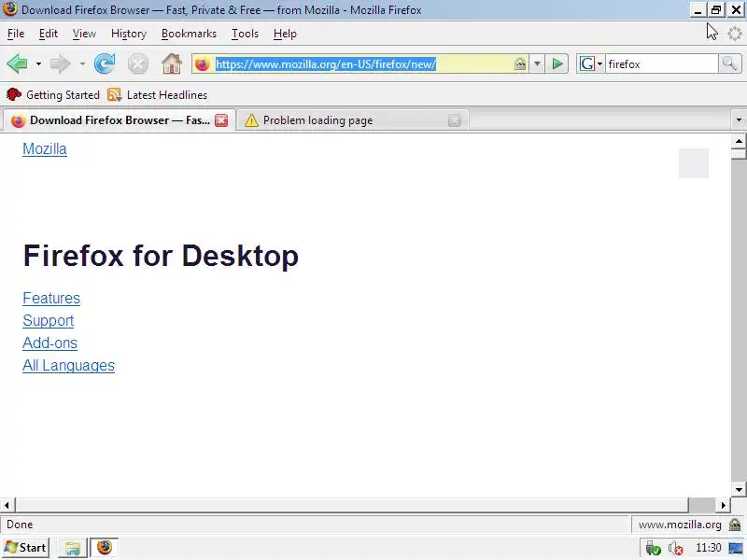This screenshot has width=747, height=560.
Task: Open the Back button history dropdown
Action: 38,63
